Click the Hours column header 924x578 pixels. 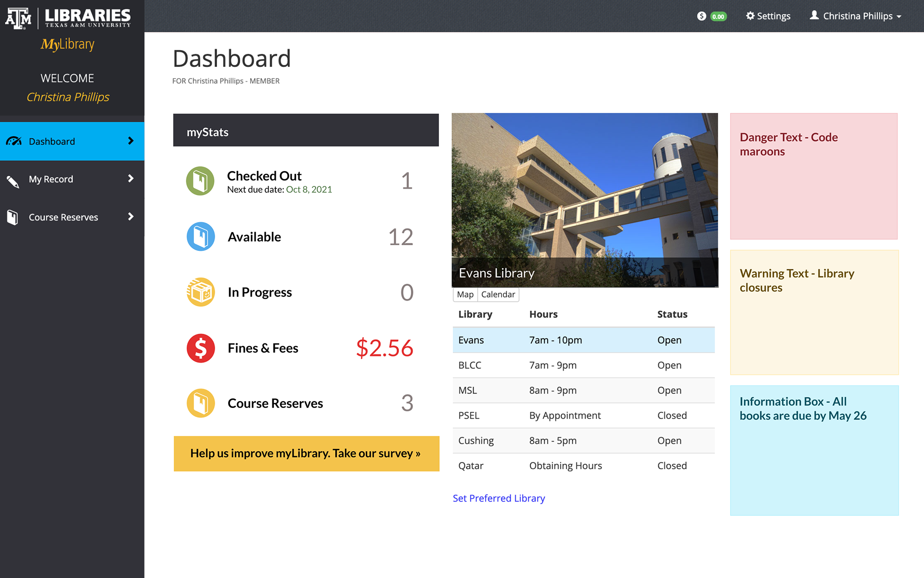[x=543, y=314]
